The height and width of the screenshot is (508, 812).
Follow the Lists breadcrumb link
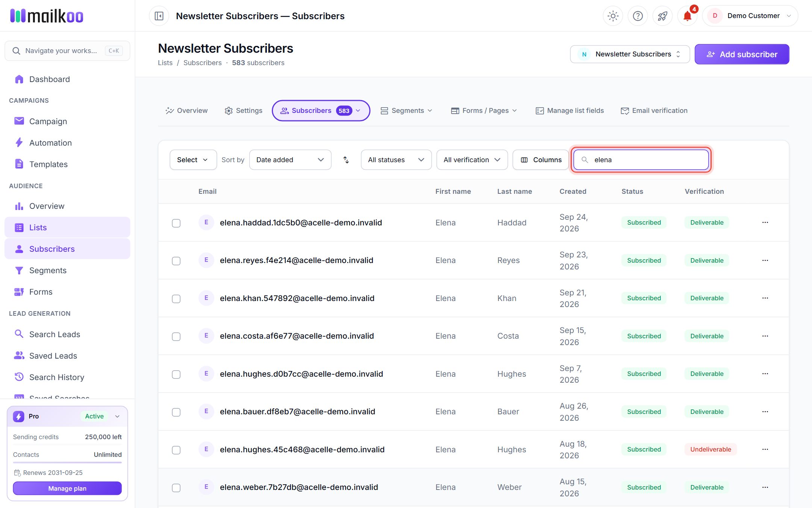(x=165, y=63)
